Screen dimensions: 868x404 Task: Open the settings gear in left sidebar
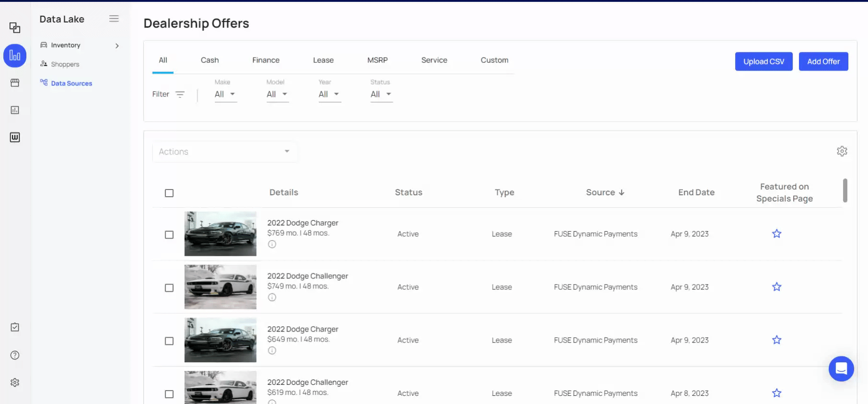15,382
